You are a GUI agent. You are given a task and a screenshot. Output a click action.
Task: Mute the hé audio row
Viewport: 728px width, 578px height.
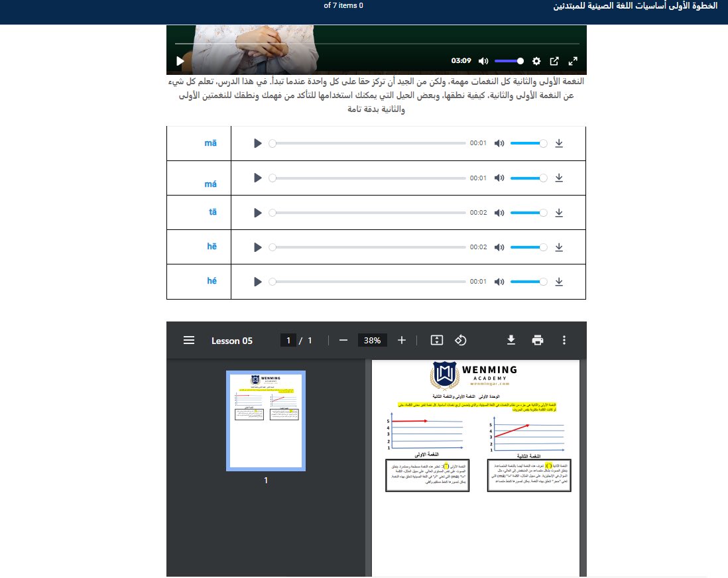(499, 282)
